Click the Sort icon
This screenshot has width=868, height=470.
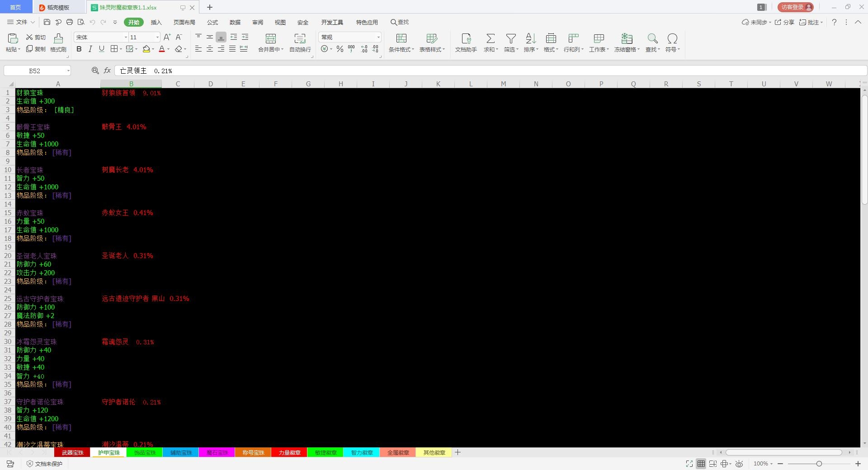coord(531,38)
